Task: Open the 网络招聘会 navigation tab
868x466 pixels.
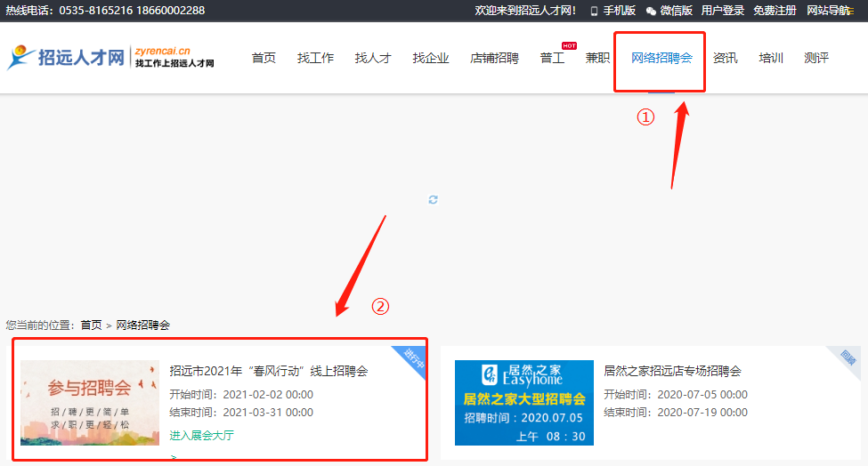Action: pos(661,58)
